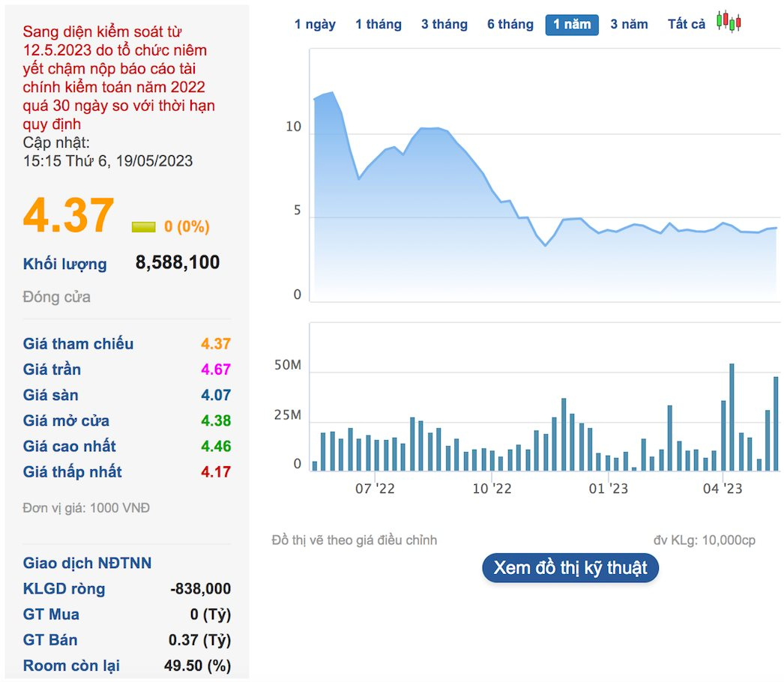
Task: Click the price line's lowest dip point
Action: 546,245
